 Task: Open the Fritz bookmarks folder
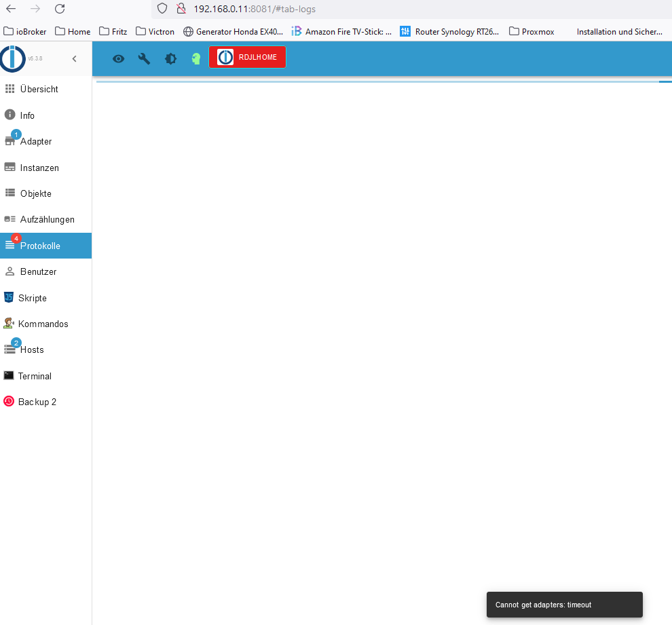113,32
